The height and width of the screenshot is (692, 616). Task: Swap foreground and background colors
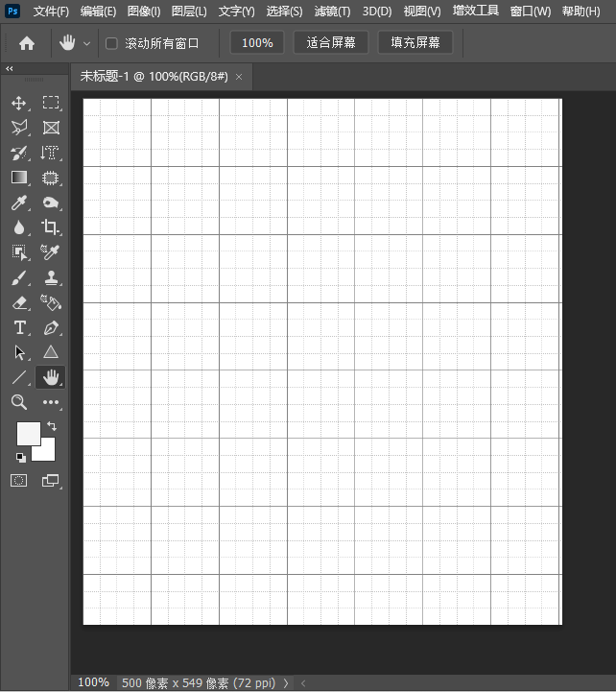(x=52, y=426)
